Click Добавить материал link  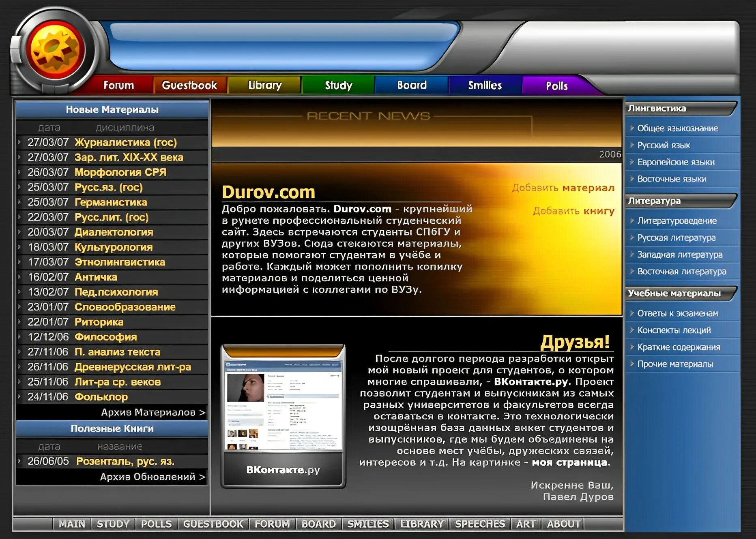tap(563, 188)
